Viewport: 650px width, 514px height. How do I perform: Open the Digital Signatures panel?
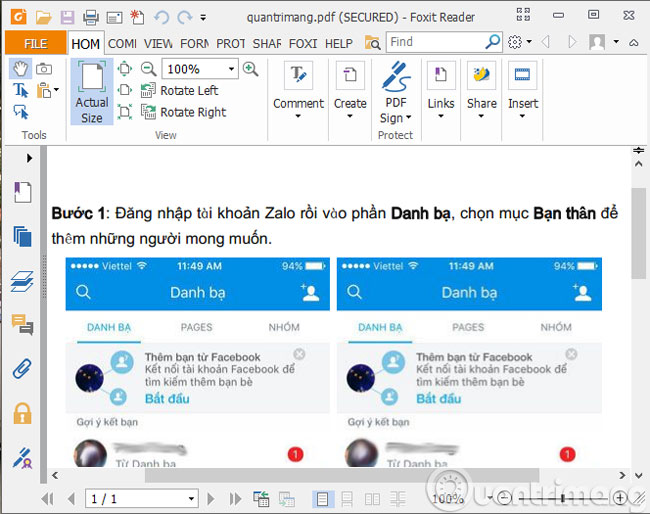coord(22,457)
